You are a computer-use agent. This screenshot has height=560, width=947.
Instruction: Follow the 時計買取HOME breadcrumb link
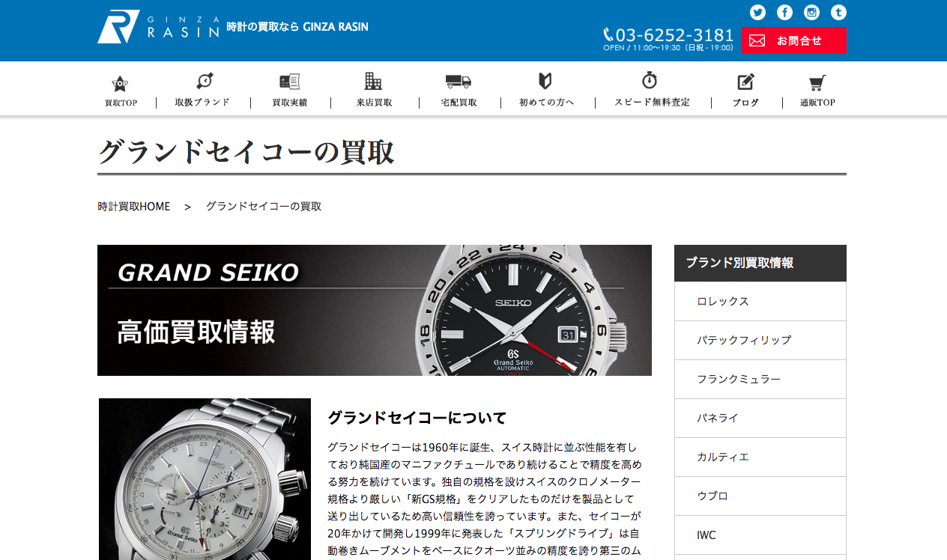134,207
